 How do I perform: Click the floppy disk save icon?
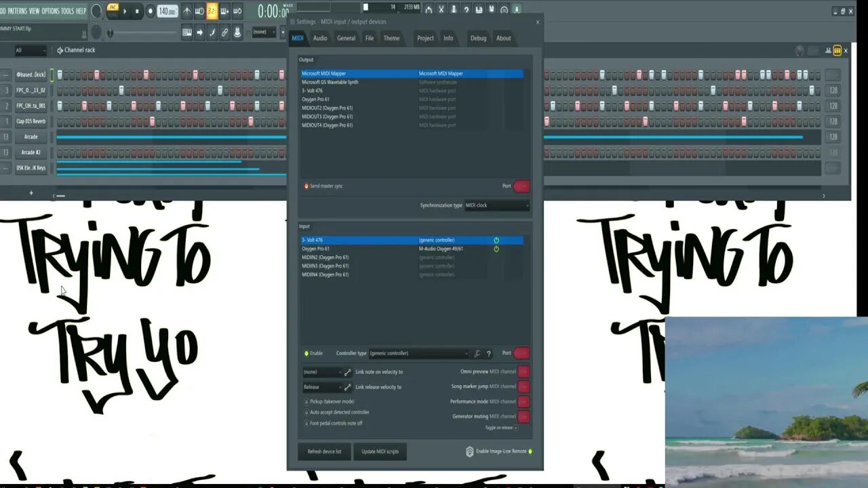click(x=479, y=10)
